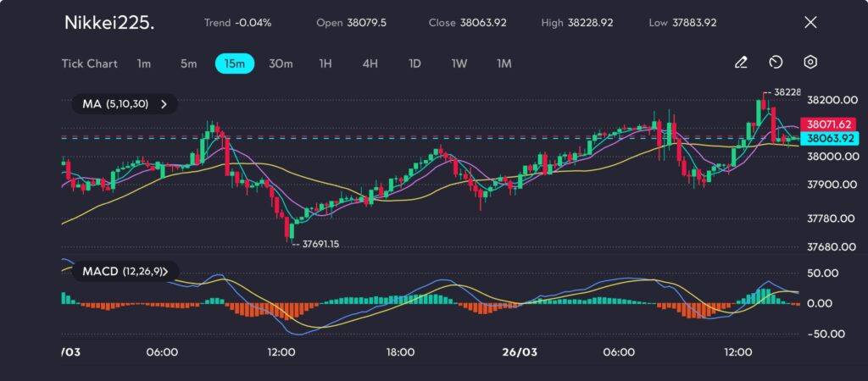Click the cyan 38063.92 price label
The image size is (868, 381).
point(828,138)
